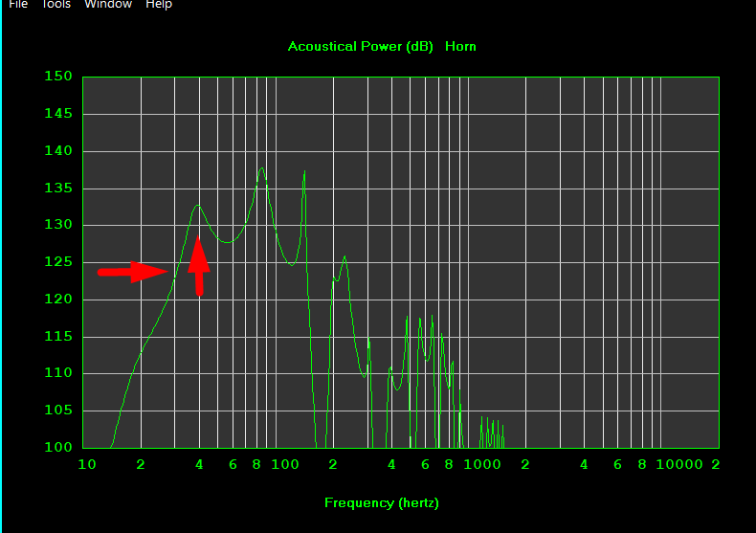Viewport: 756px width, 533px height.
Task: Click the 10000 Hz frequency axis label
Action: point(678,464)
